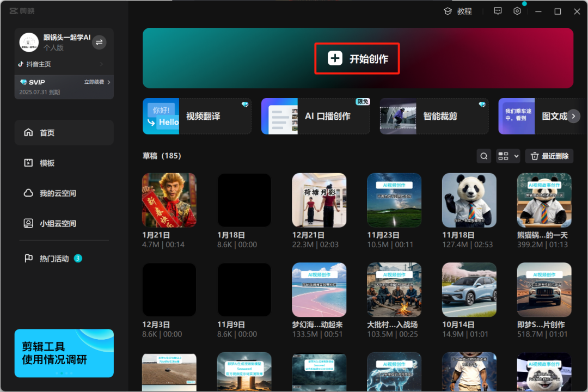This screenshot has width=588, height=392.
Task: Go to the 模板 templates tab
Action: pyautogui.click(x=47, y=163)
